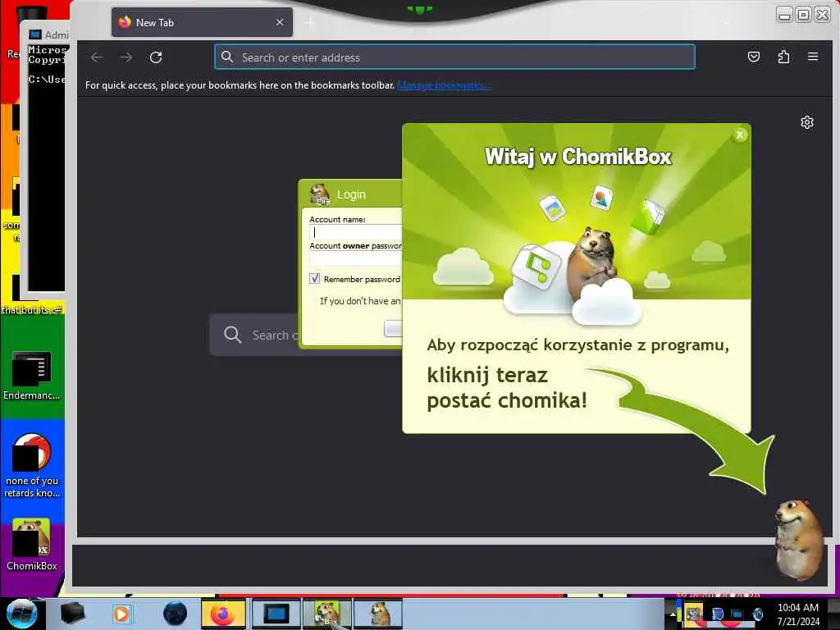840x630 pixels.
Task: Show hidden tray icons arrow
Action: pyautogui.click(x=673, y=614)
